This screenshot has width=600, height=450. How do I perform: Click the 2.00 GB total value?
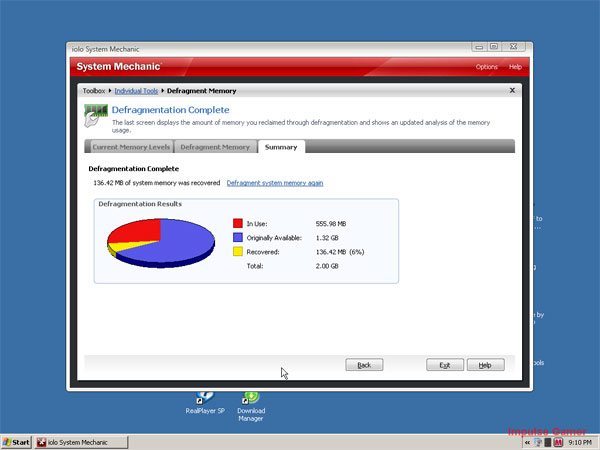(x=327, y=266)
